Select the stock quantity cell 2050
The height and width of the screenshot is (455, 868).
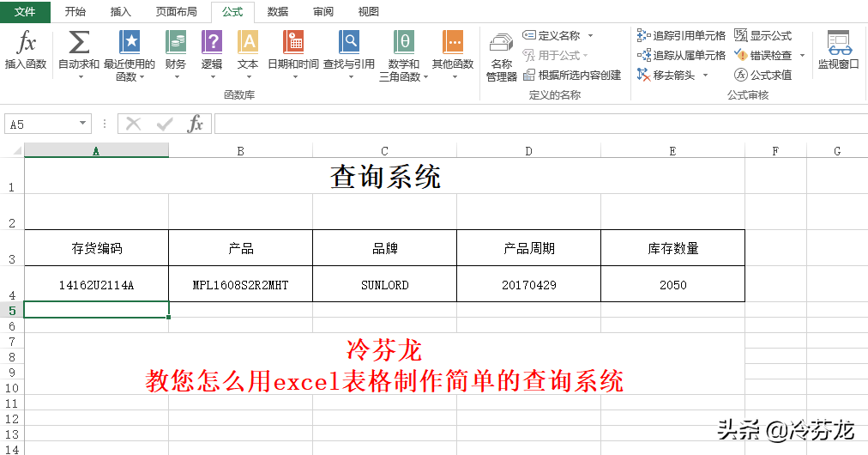tap(673, 284)
